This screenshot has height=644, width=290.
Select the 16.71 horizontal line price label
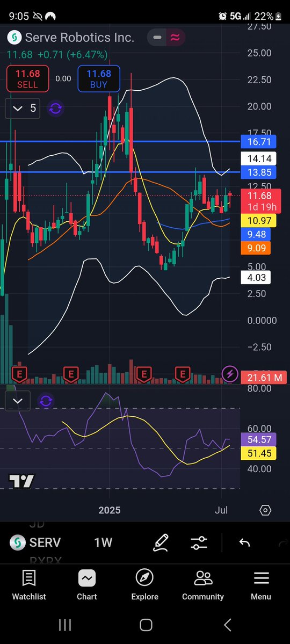[x=258, y=142]
